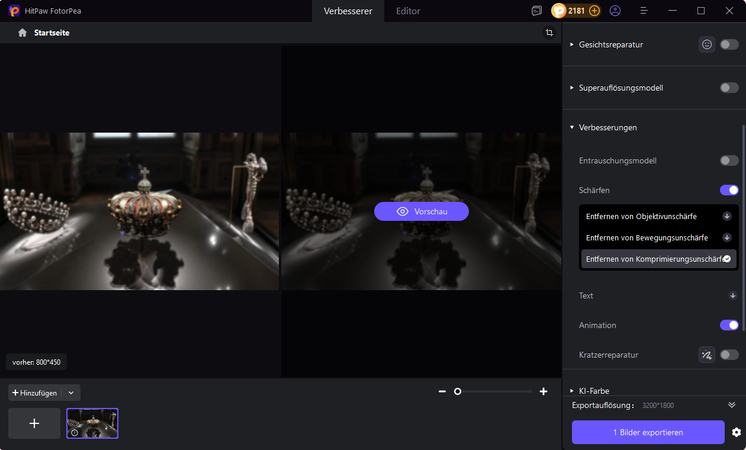The width and height of the screenshot is (746, 450).
Task: Click the Startseite home icon
Action: 22,33
